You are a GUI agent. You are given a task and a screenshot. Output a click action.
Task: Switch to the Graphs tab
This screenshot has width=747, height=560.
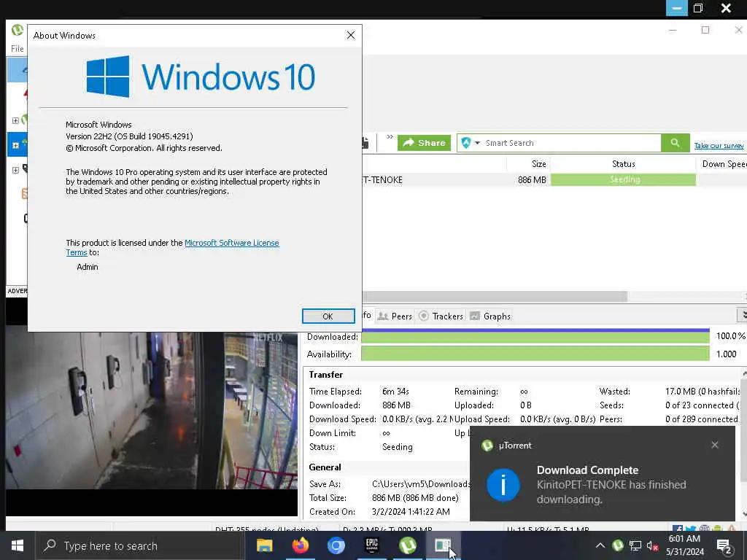(490, 316)
